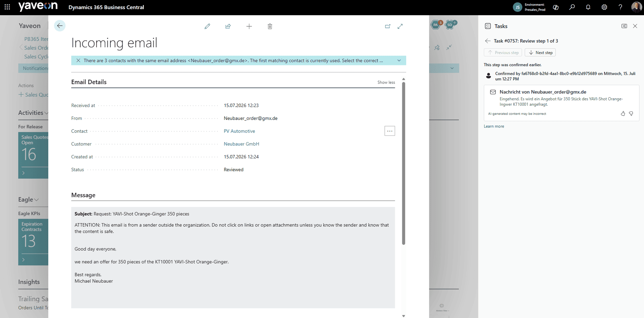Open the Neubauer GmbH customer link
The width and height of the screenshot is (644, 318).
tap(241, 144)
